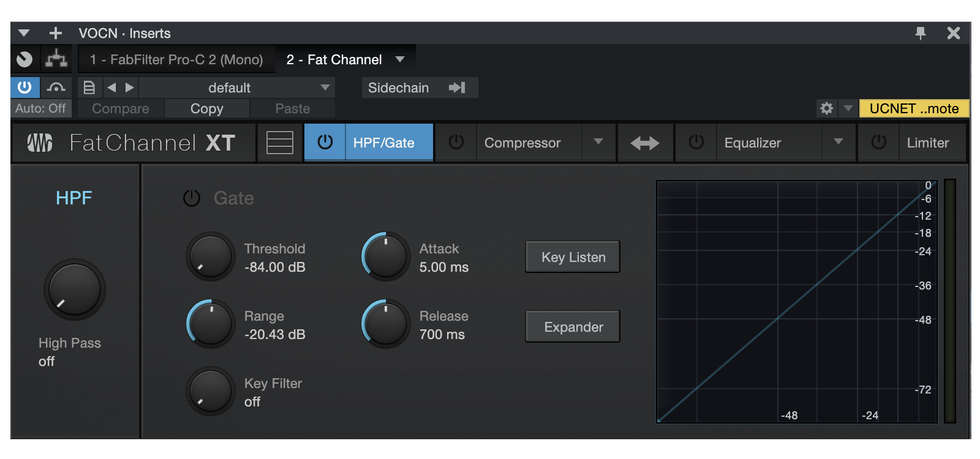Viewport: 980px width, 459px height.
Task: Select the Limiter tab
Action: coord(933,143)
